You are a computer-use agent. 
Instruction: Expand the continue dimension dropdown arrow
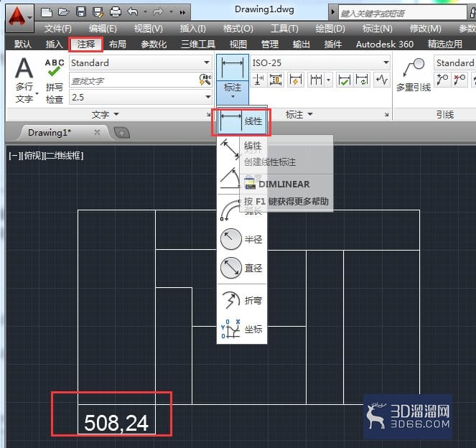[329, 80]
